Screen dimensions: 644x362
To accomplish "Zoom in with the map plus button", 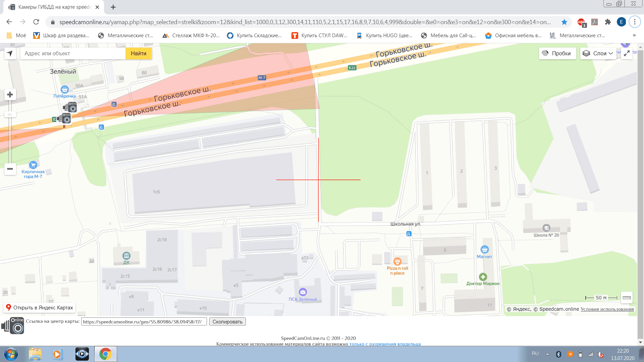I will [x=10, y=95].
